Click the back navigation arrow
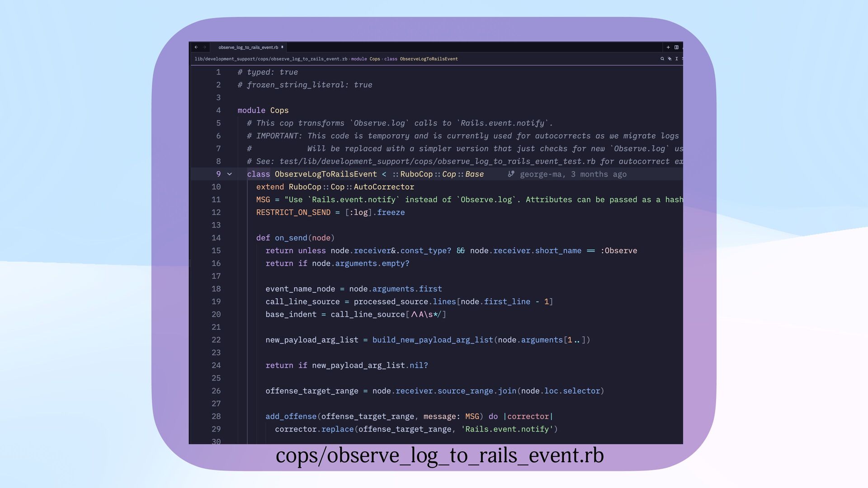The width and height of the screenshot is (868, 488). [x=196, y=47]
